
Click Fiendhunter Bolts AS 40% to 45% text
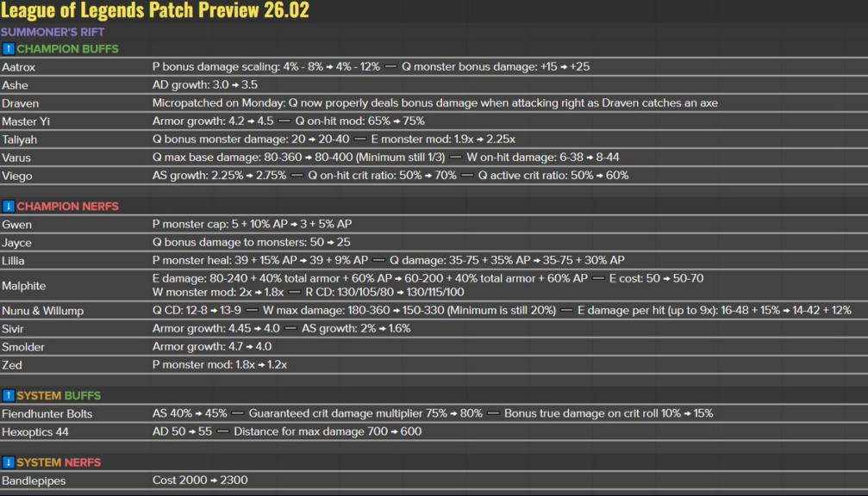pyautogui.click(x=190, y=413)
